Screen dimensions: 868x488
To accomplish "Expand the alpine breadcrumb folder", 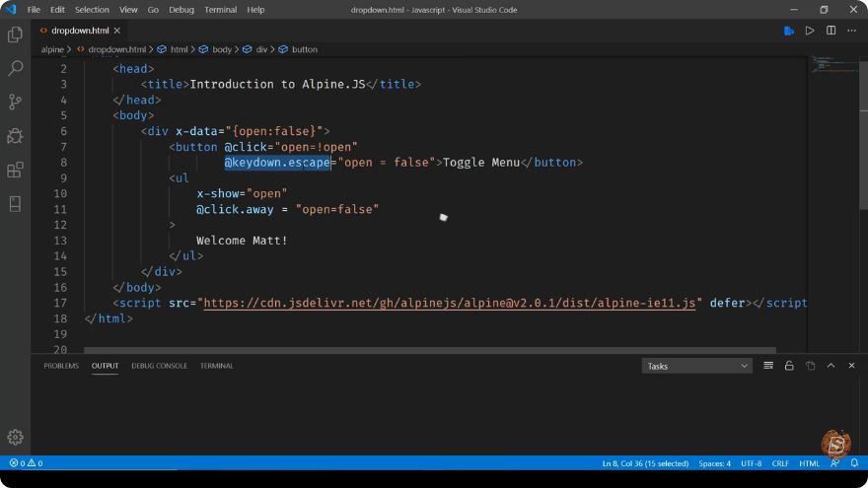I will (x=52, y=50).
